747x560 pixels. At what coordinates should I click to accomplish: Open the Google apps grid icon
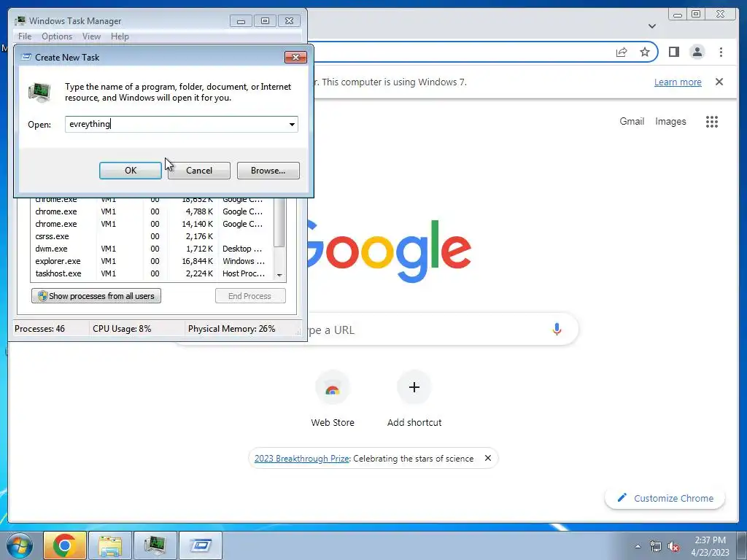pos(712,122)
